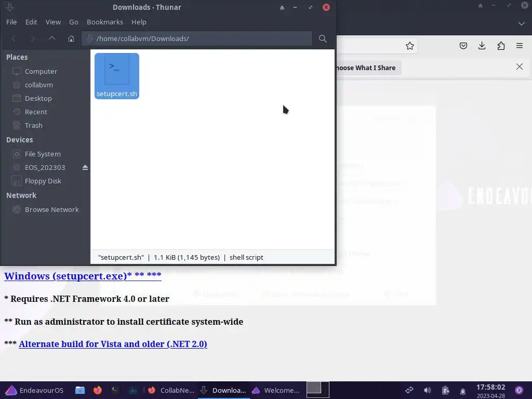Open EndeavourOS application menu
Screen dimensions: 532x399
click(34, 390)
